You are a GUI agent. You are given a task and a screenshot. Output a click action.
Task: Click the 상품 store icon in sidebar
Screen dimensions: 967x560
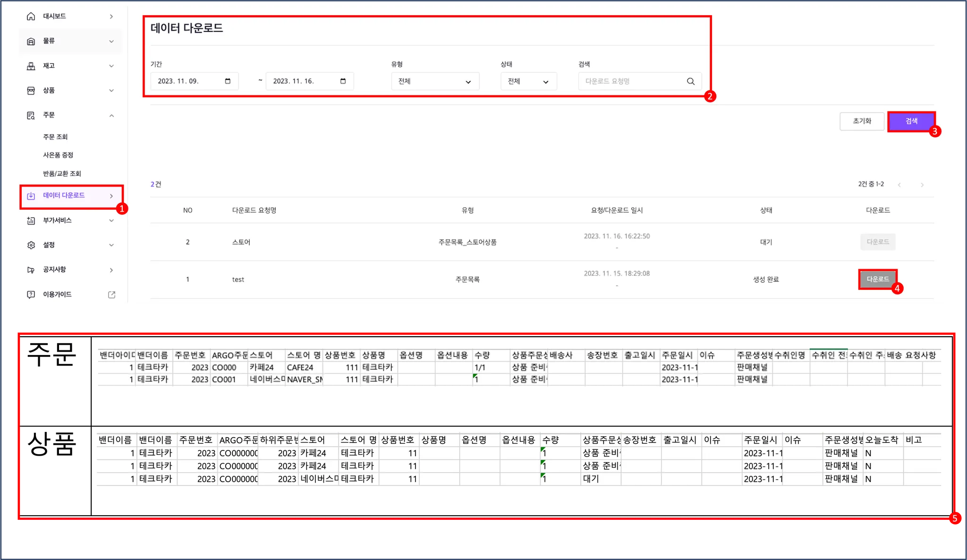click(31, 91)
